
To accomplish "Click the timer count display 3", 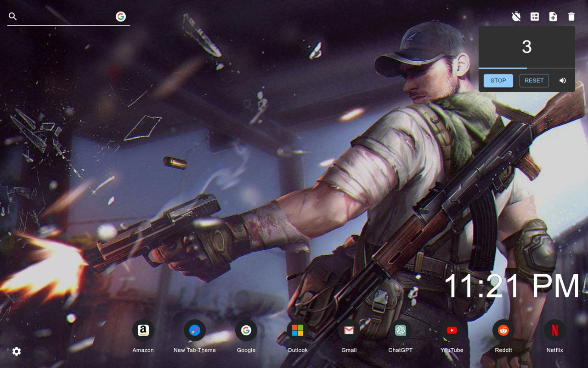I will click(527, 46).
